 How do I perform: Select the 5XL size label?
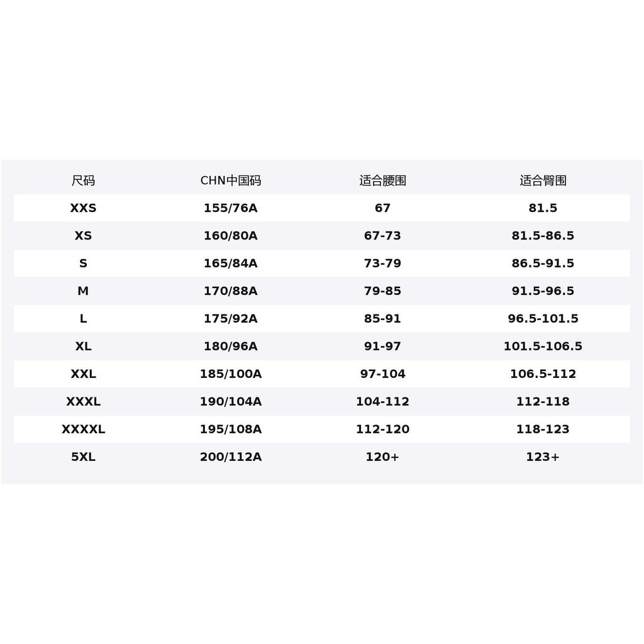pos(83,457)
